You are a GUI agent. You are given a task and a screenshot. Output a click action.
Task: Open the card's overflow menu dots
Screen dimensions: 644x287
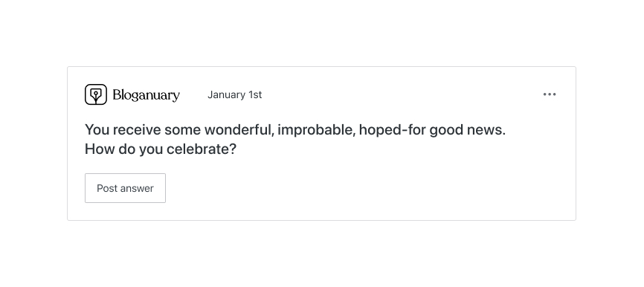click(x=550, y=94)
